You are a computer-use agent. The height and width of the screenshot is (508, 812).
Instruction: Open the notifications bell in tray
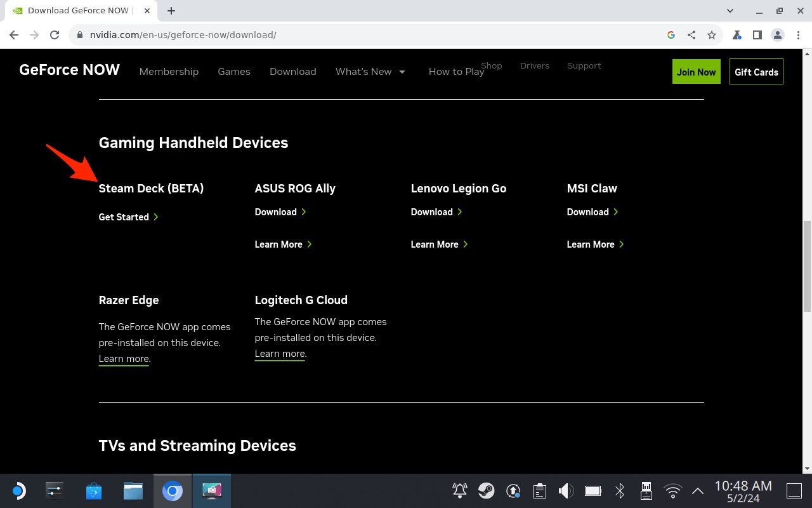click(x=460, y=491)
